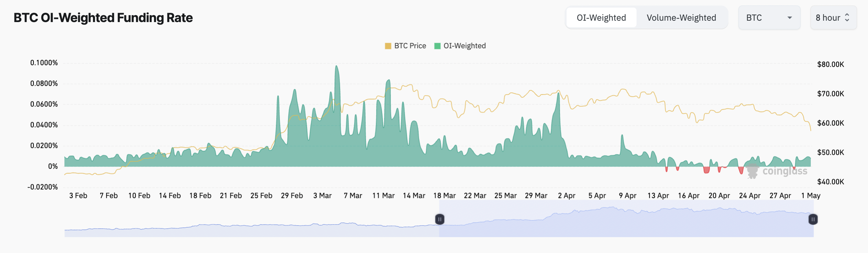This screenshot has width=868, height=253.
Task: Click the yellow BTC Price legend swatch
Action: tap(388, 46)
